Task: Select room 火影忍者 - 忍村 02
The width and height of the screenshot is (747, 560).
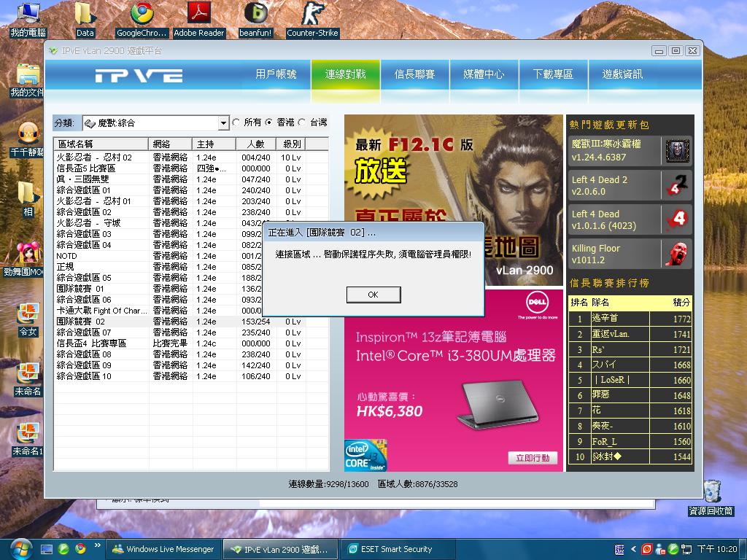Action: coord(191,157)
